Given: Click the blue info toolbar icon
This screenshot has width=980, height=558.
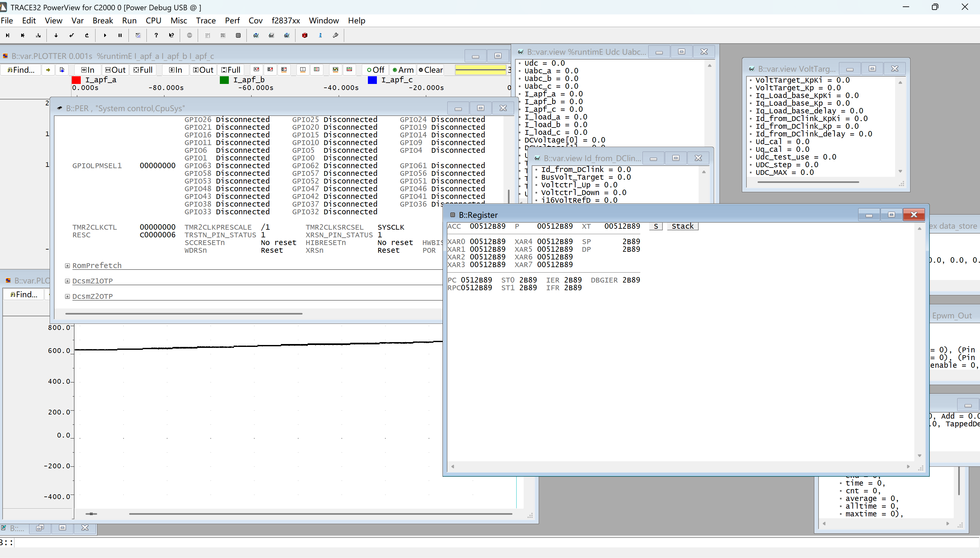Looking at the screenshot, I should click(x=320, y=35).
